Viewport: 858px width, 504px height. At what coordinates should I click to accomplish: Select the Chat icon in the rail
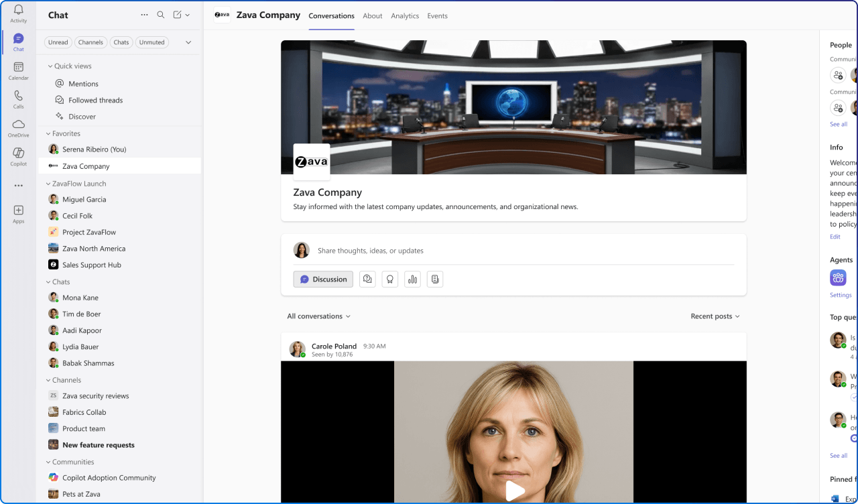pyautogui.click(x=18, y=42)
